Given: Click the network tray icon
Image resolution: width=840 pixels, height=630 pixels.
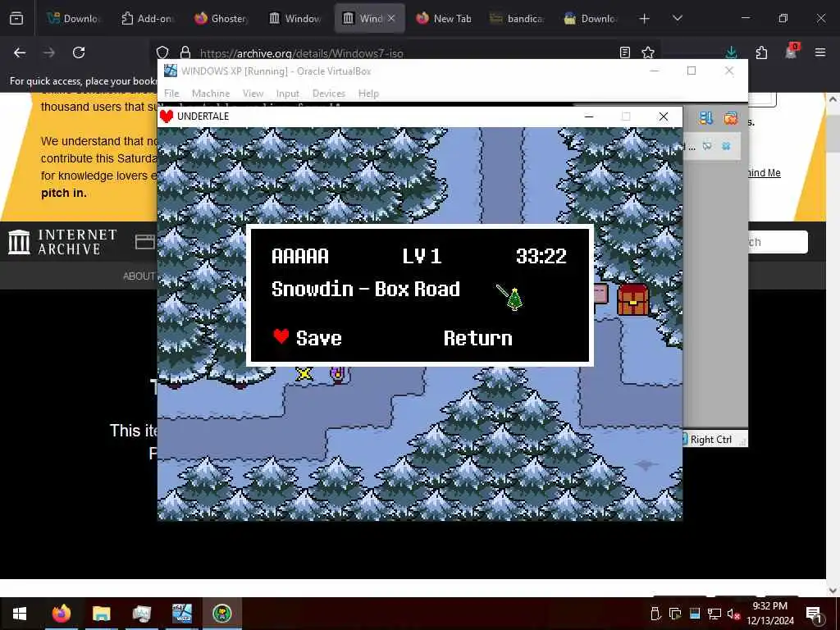Looking at the screenshot, I should (714, 614).
